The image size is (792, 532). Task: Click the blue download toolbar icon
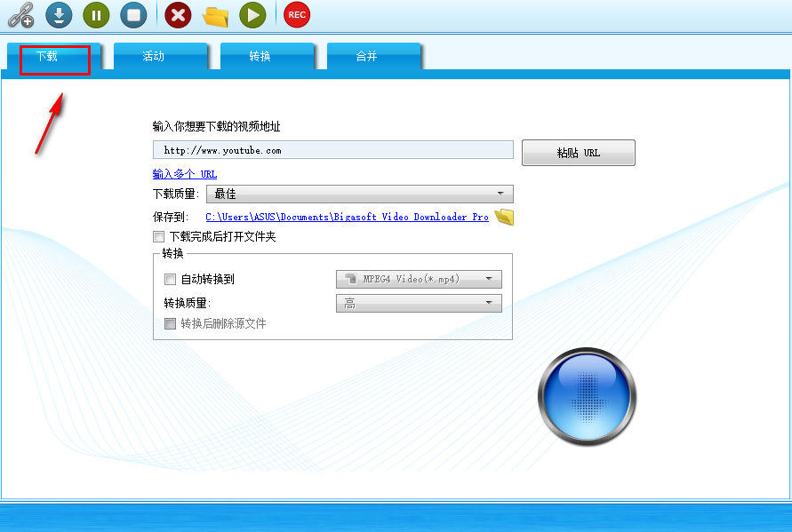(x=59, y=14)
